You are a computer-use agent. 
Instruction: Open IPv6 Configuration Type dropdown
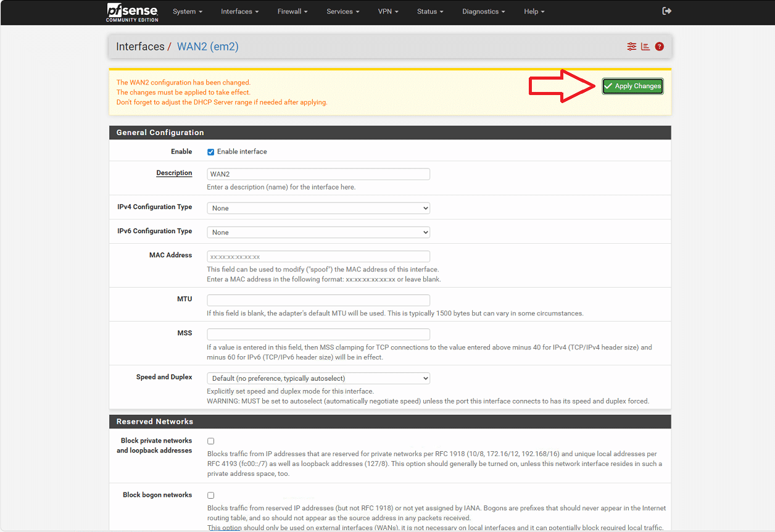318,233
